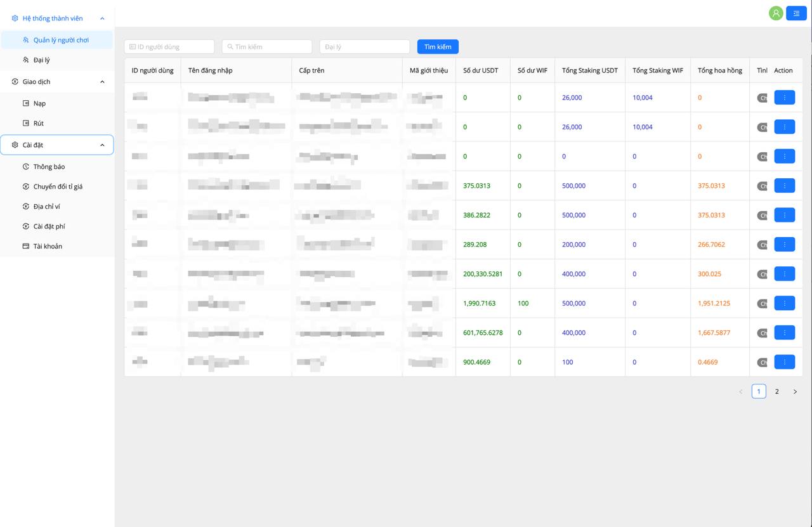
Task: Click the green user avatar icon
Action: (776, 13)
